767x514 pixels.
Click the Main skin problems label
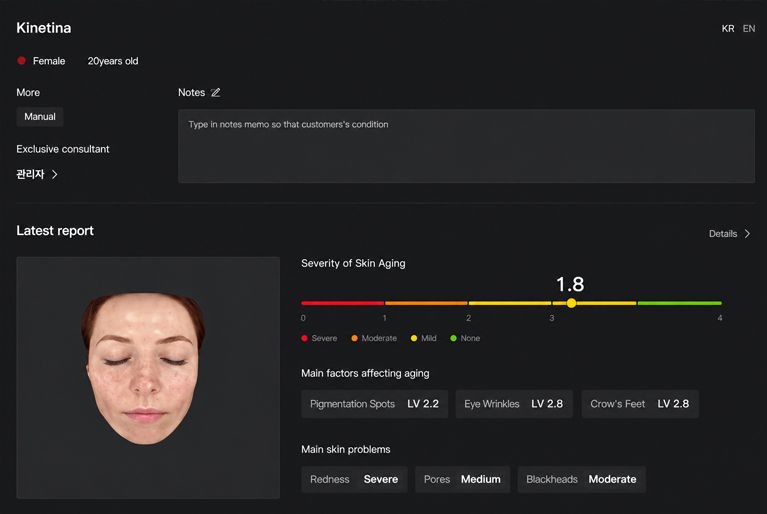[x=345, y=449]
